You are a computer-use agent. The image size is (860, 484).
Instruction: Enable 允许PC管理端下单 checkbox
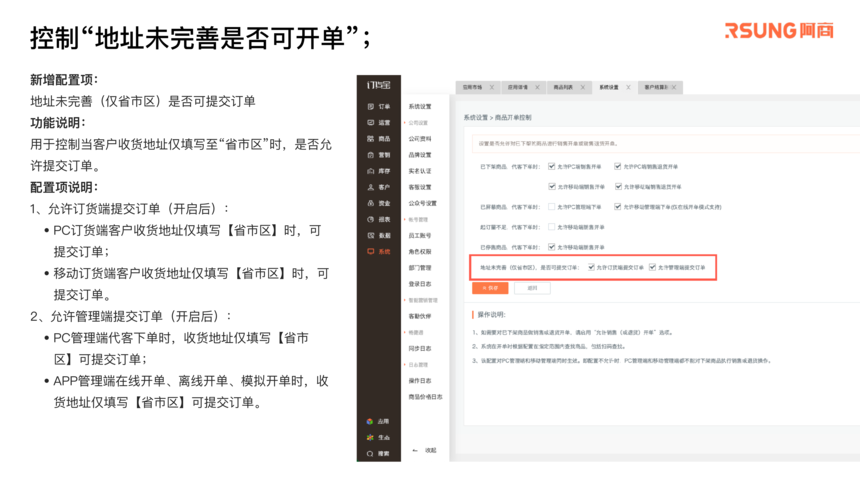[551, 207]
